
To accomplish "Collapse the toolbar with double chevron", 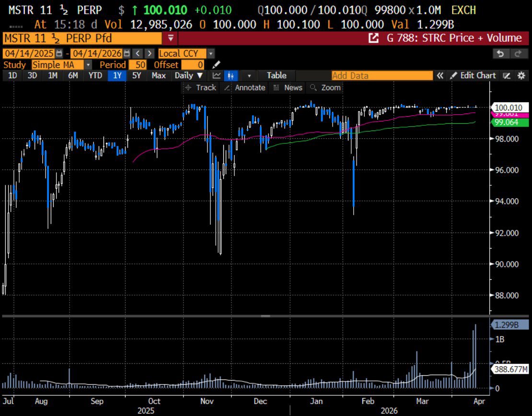I will click(439, 76).
